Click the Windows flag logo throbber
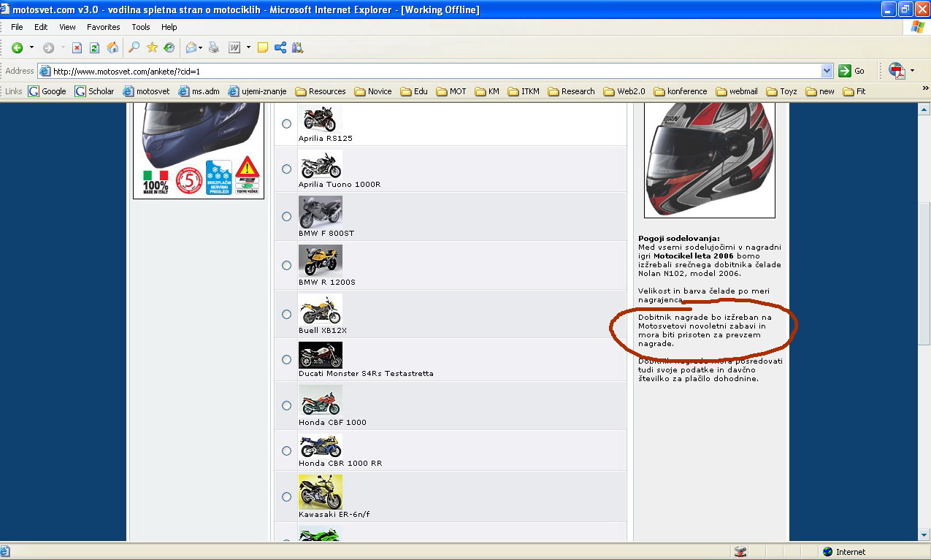This screenshot has width=931, height=560. [918, 27]
